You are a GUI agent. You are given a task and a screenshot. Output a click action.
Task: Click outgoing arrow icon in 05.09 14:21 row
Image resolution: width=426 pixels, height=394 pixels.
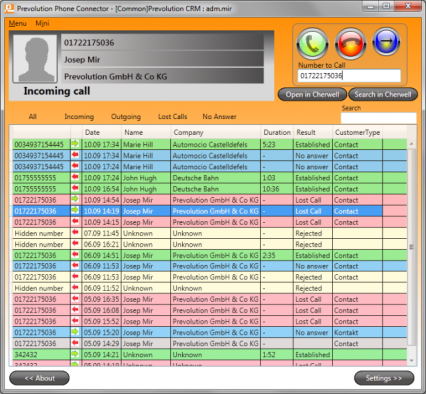pos(75,354)
